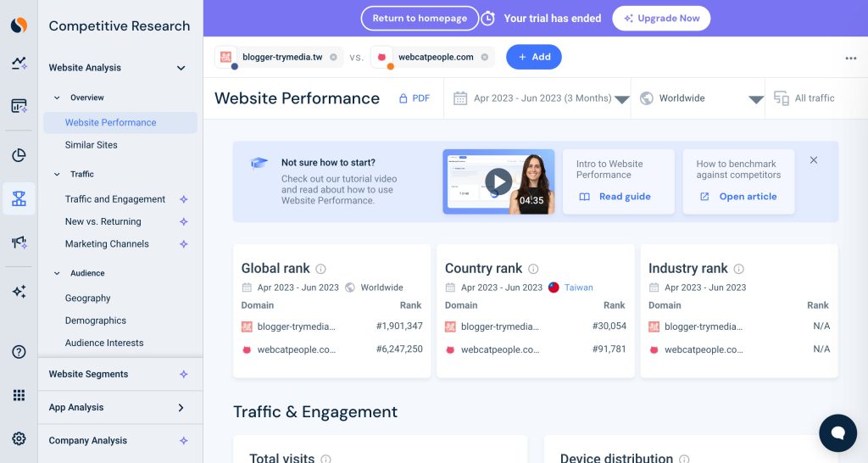The width and height of the screenshot is (868, 463).
Task: Open New vs. Returning page
Action: coord(103,221)
